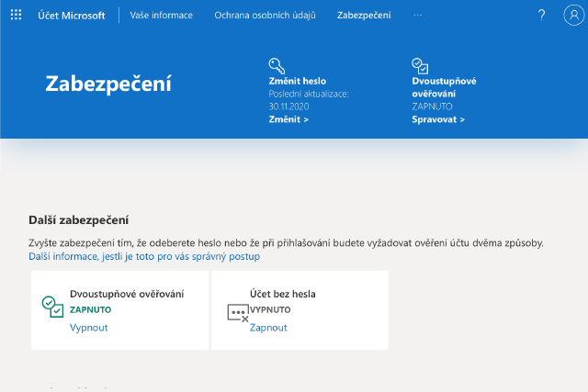Click the green checkmark icon on the Dvoustupňové ověřování card
588x392 pixels.
52,307
